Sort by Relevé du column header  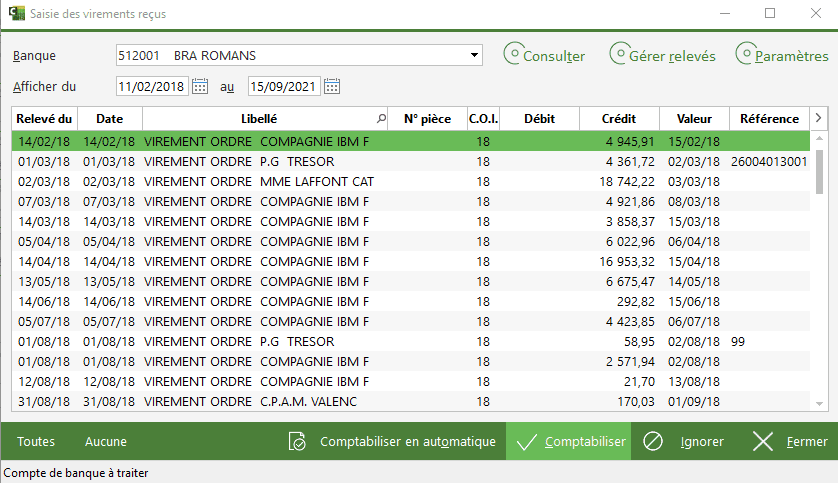coord(44,119)
